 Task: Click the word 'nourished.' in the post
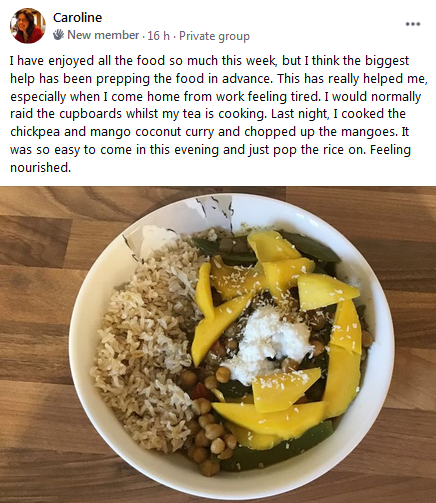click(x=41, y=167)
